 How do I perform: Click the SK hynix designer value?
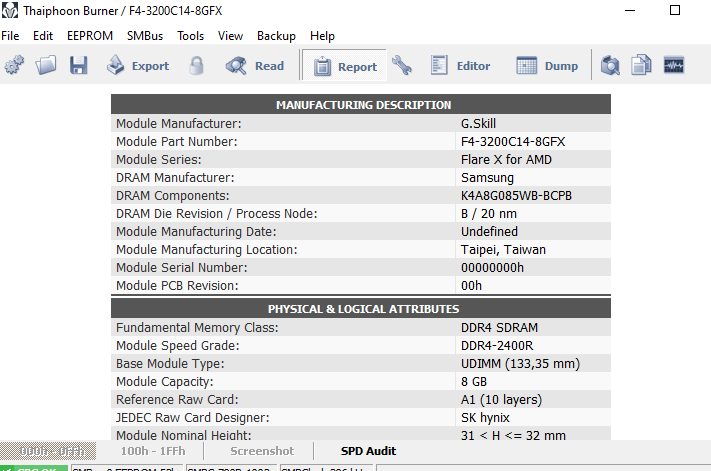(485, 418)
